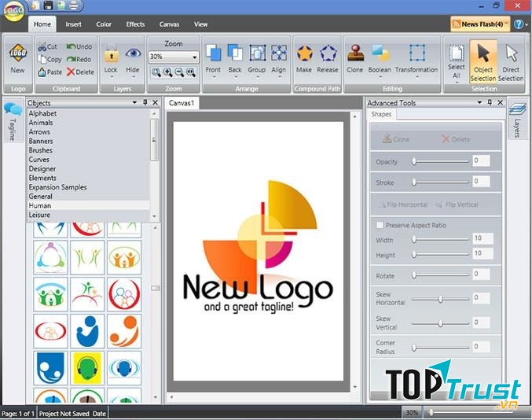The image size is (532, 420).
Task: Open the Canvas ribbon tab
Action: pyautogui.click(x=169, y=24)
